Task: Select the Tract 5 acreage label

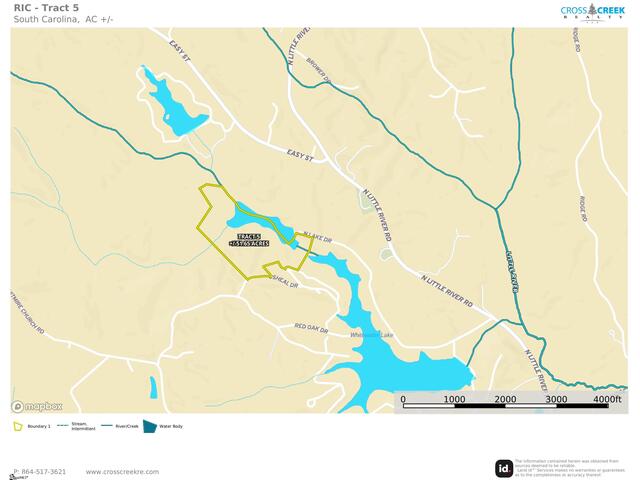Action: [249, 240]
